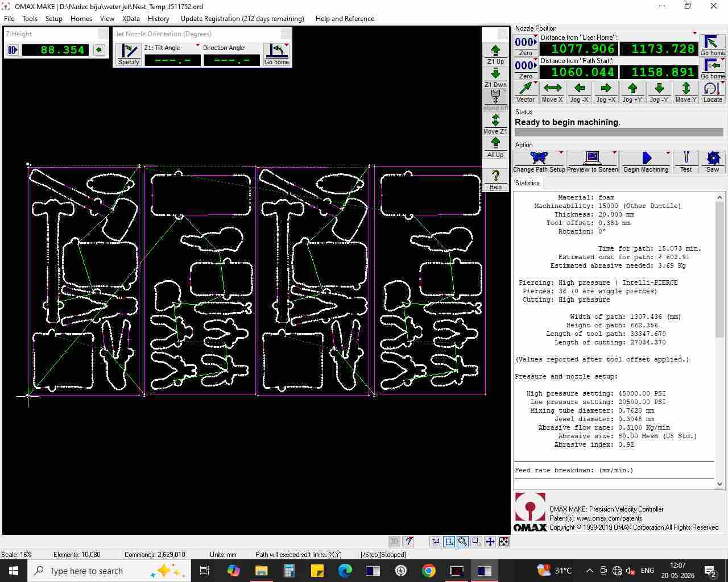Click the Z1 Up arrow button
The image size is (728, 582).
[x=495, y=54]
